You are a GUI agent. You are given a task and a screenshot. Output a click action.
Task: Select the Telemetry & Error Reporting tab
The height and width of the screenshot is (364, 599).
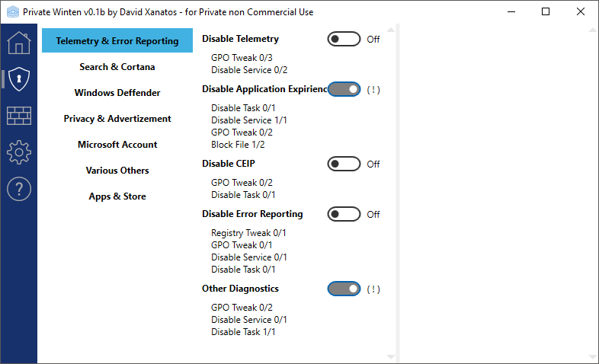click(117, 41)
